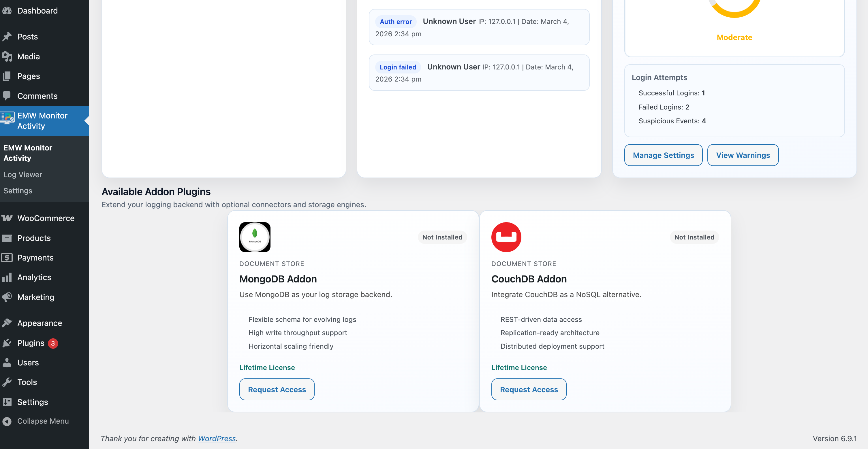Click the CouchDB addon red logo
Viewport: 868px width, 449px height.
506,237
